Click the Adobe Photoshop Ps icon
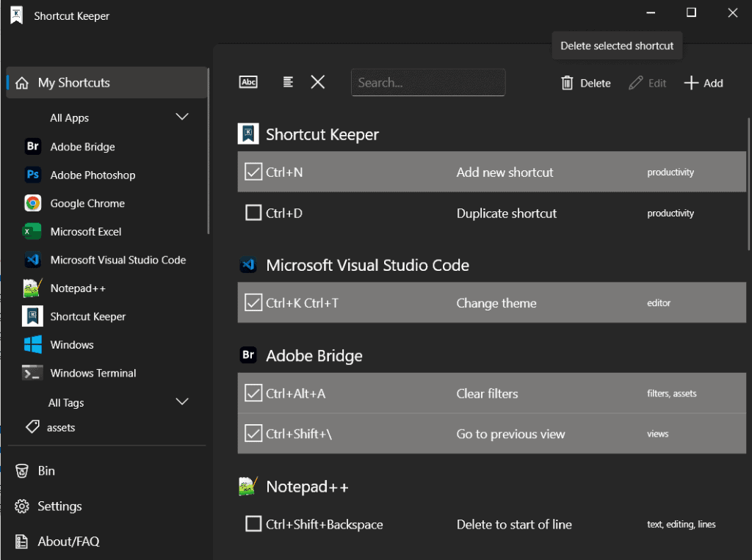This screenshot has height=560, width=752. click(x=32, y=175)
